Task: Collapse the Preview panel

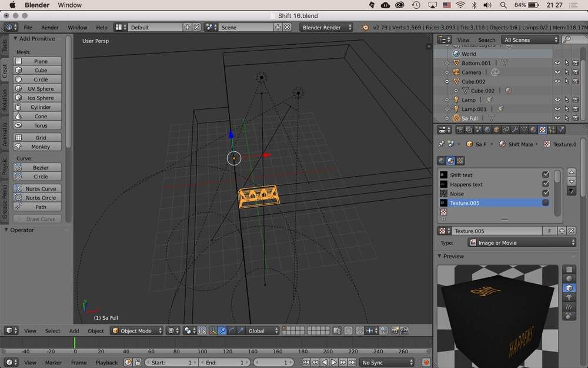Action: pos(439,256)
